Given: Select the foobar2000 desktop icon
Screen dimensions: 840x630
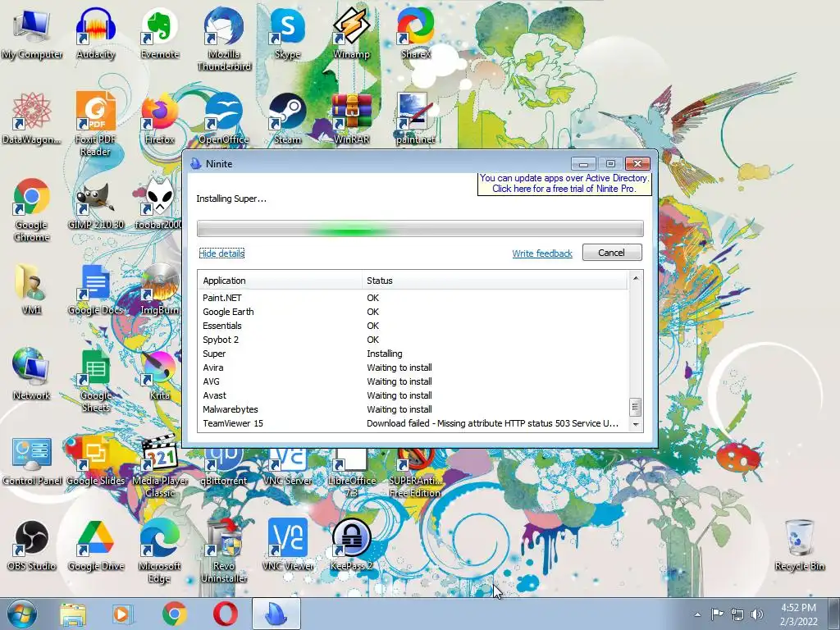Looking at the screenshot, I should (x=158, y=204).
